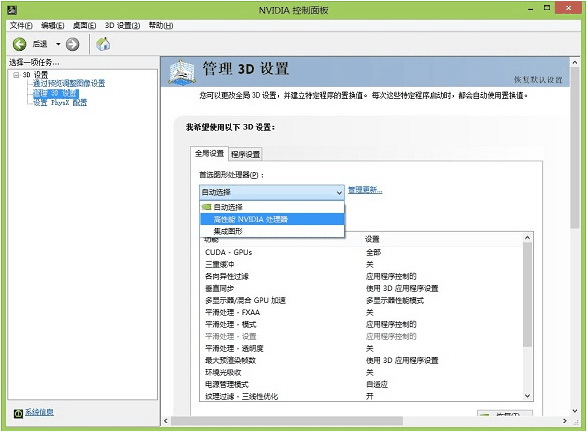Select 通过预览调整图像设置 tree item
This screenshot has width=587, height=432.
click(x=69, y=83)
